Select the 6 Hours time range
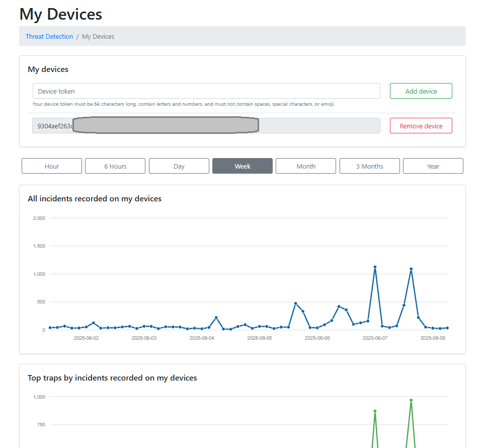The image size is (486, 448). 115,166
